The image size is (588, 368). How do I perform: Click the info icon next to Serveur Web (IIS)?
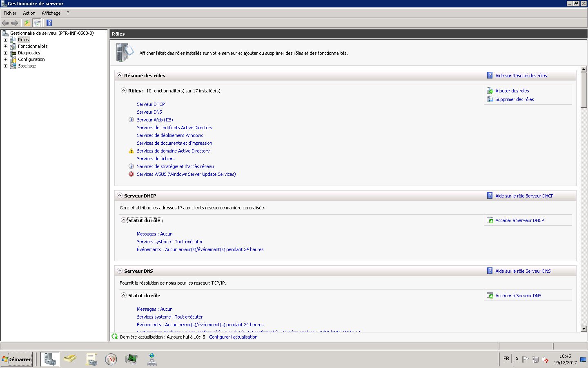coord(131,120)
